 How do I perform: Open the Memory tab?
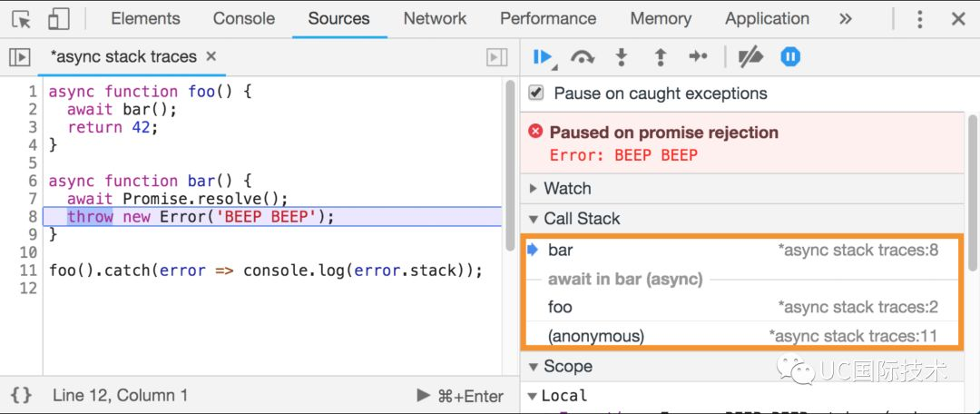point(661,19)
